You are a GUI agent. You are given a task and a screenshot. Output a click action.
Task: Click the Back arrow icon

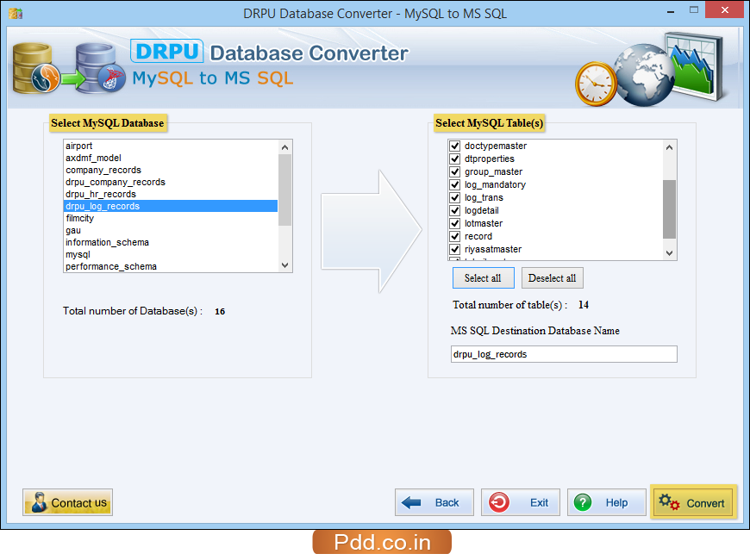tap(411, 502)
